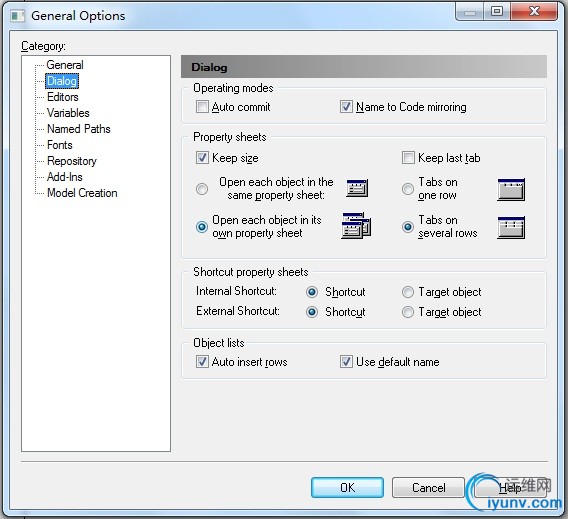Choose the Tabs on one row option
The height and width of the screenshot is (519, 568).
tap(408, 189)
